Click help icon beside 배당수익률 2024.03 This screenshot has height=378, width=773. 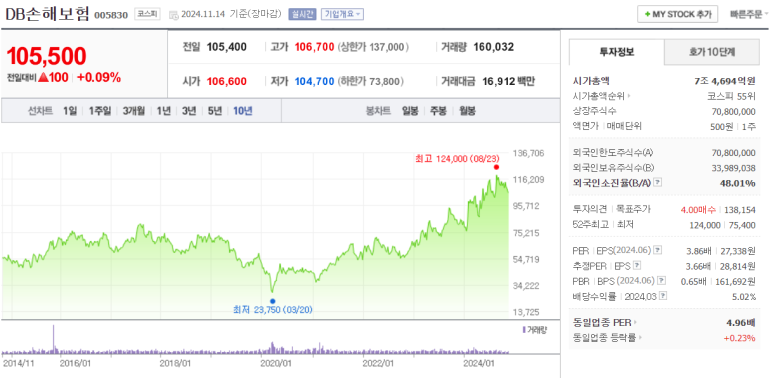(664, 296)
